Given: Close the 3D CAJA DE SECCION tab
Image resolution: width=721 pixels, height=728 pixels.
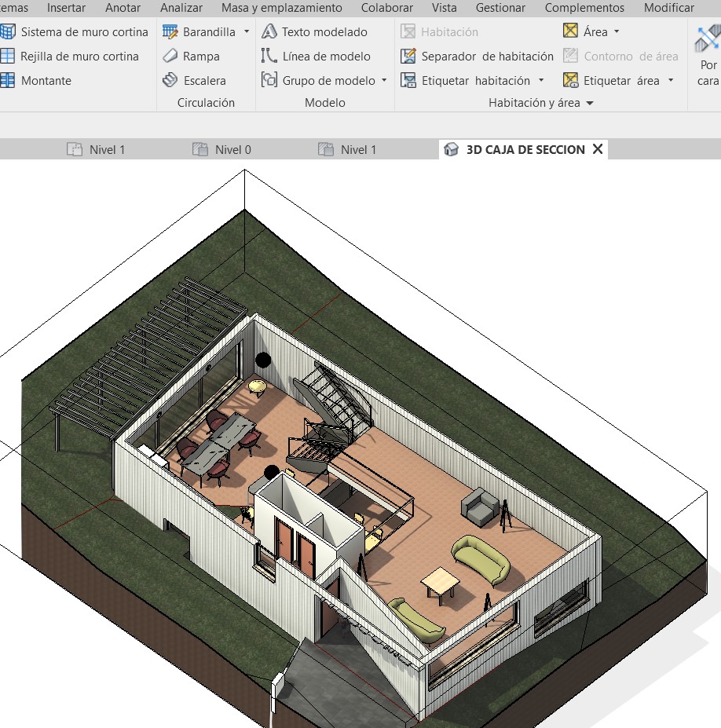Looking at the screenshot, I should (x=598, y=149).
